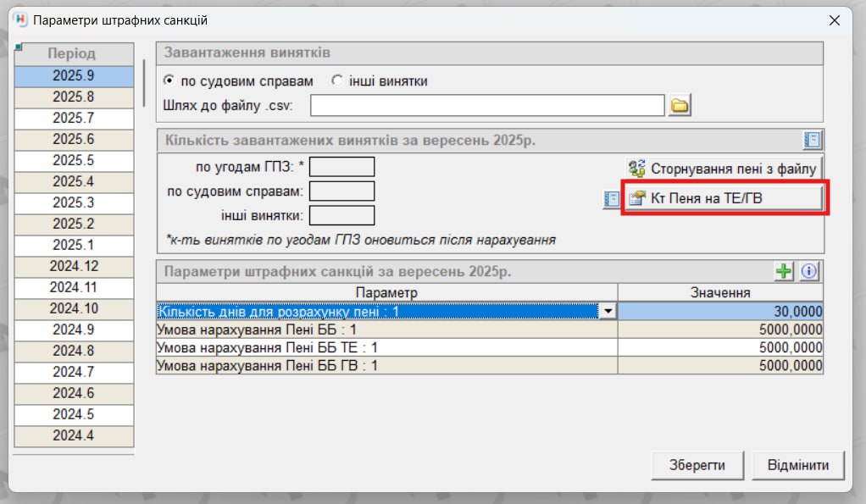Click the 'Шлях до файлу .csv' input field
The height and width of the screenshot is (504, 866).
pyautogui.click(x=487, y=105)
